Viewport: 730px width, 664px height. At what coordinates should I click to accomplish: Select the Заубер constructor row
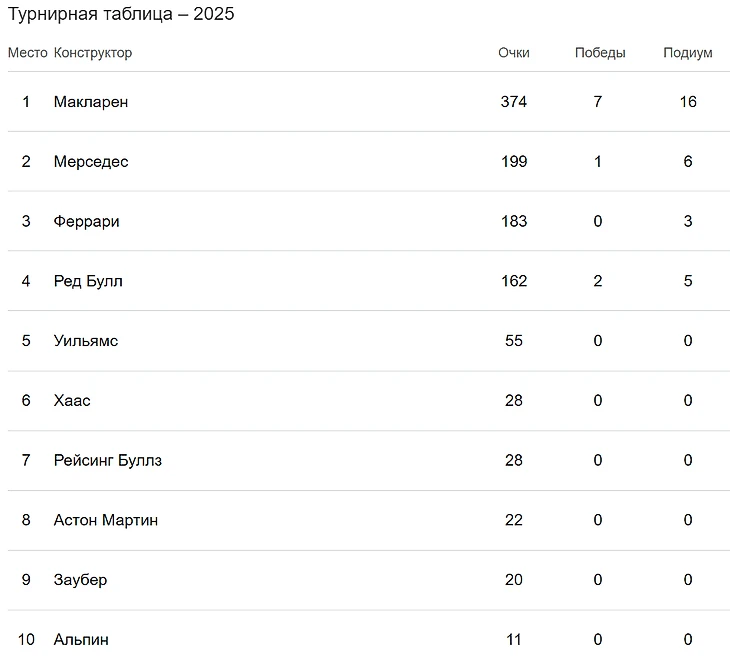(x=80, y=580)
